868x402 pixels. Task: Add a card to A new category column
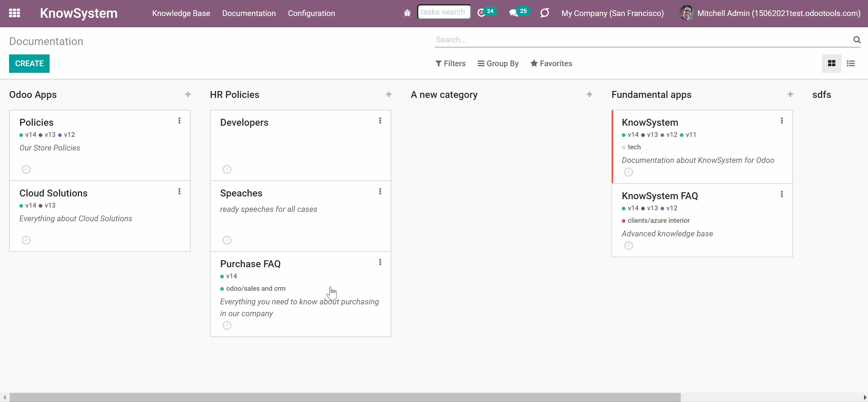(589, 95)
